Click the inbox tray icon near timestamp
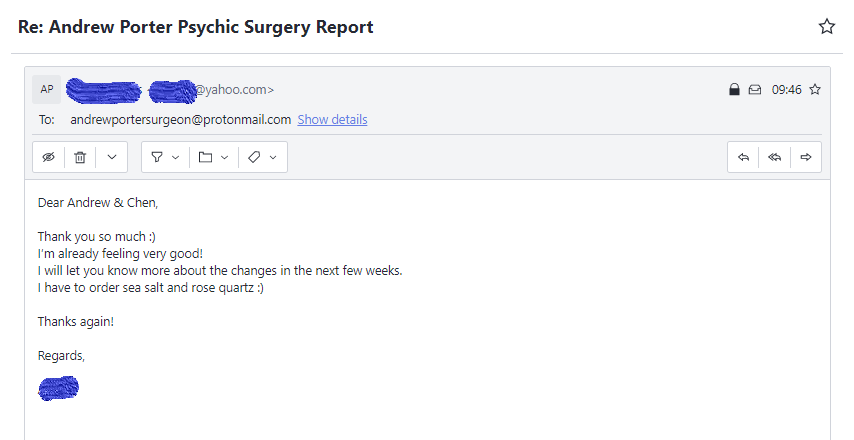The width and height of the screenshot is (854, 440). coord(755,89)
